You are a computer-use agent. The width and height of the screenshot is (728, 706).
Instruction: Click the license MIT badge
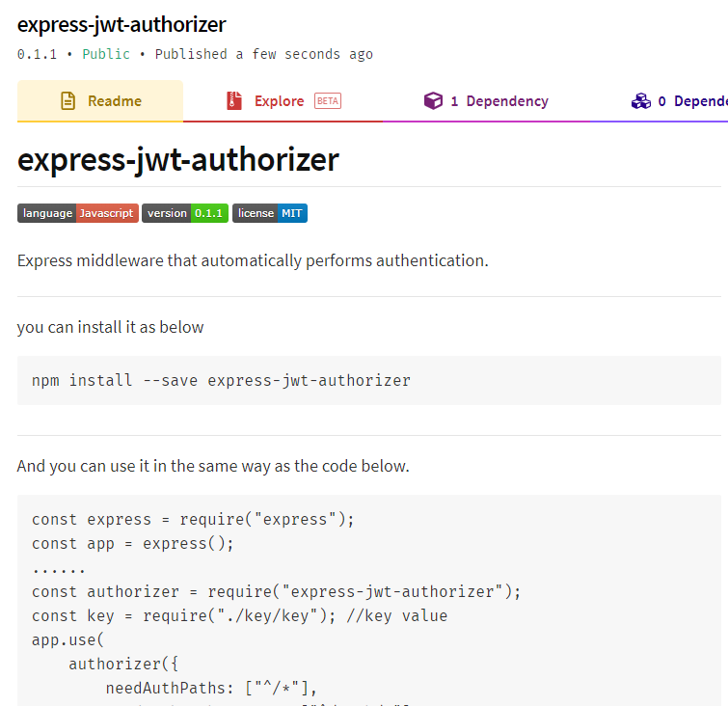point(270,213)
